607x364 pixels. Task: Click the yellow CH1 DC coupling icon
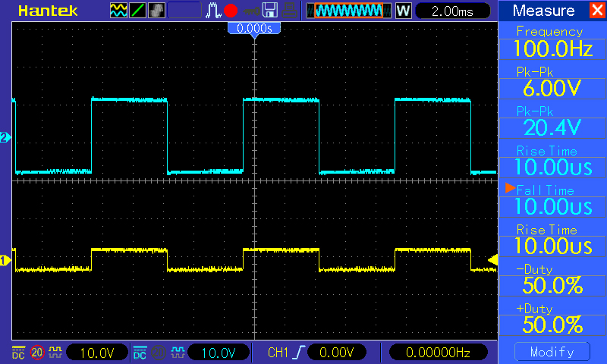(18, 353)
